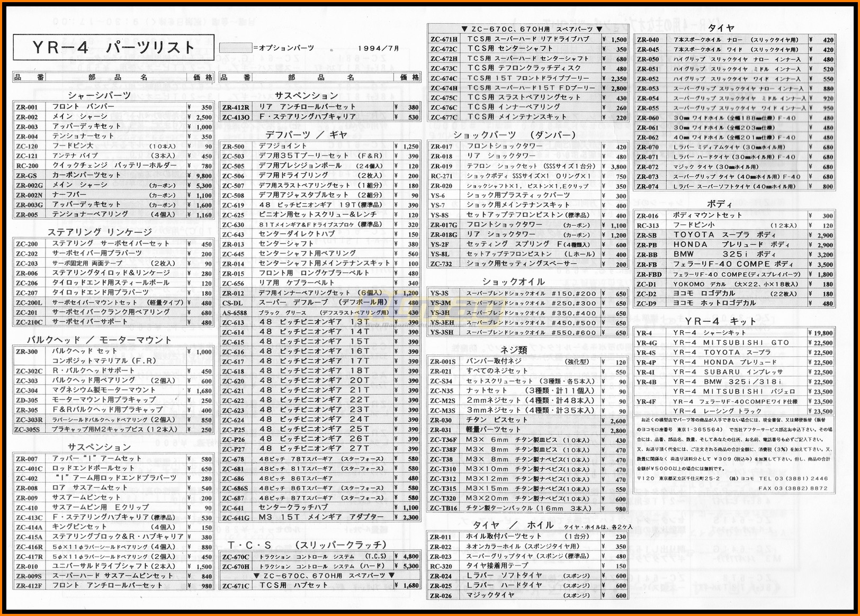Select the "ショックオイル" heading
The height and width of the screenshot is (616, 860).
point(514,282)
